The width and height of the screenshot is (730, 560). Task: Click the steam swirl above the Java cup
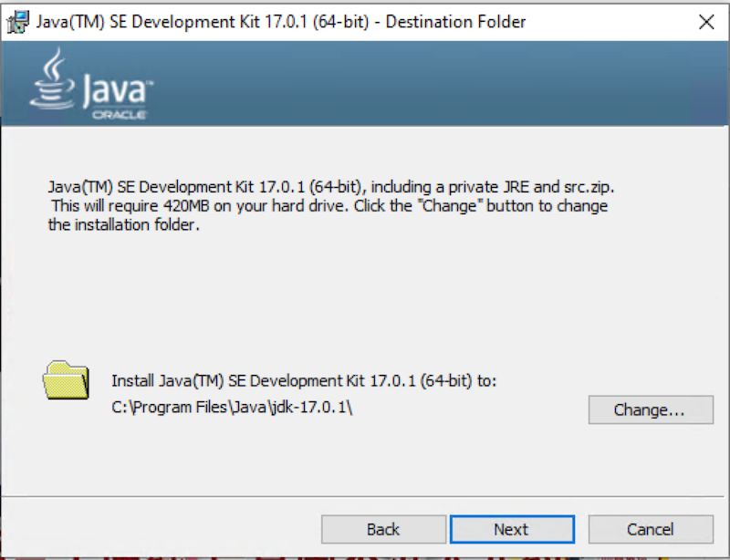55,66
